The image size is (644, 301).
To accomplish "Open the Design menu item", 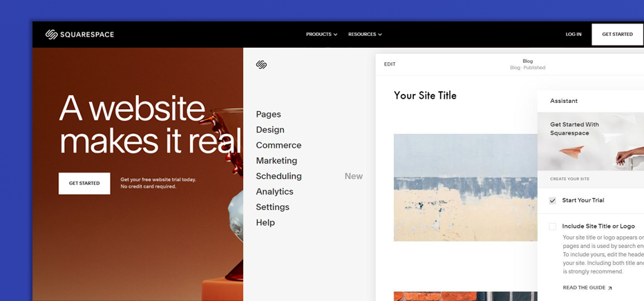I will click(270, 130).
